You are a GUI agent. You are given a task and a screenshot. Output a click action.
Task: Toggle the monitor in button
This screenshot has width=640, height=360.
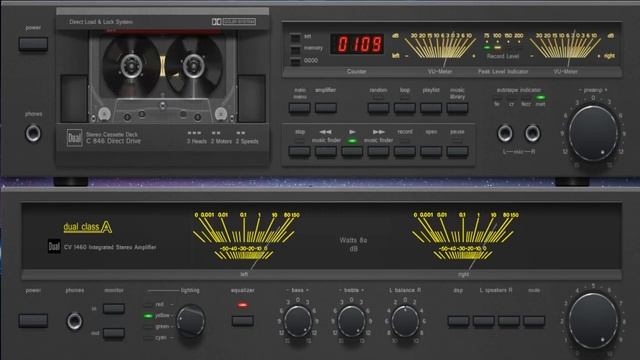[x=113, y=308]
